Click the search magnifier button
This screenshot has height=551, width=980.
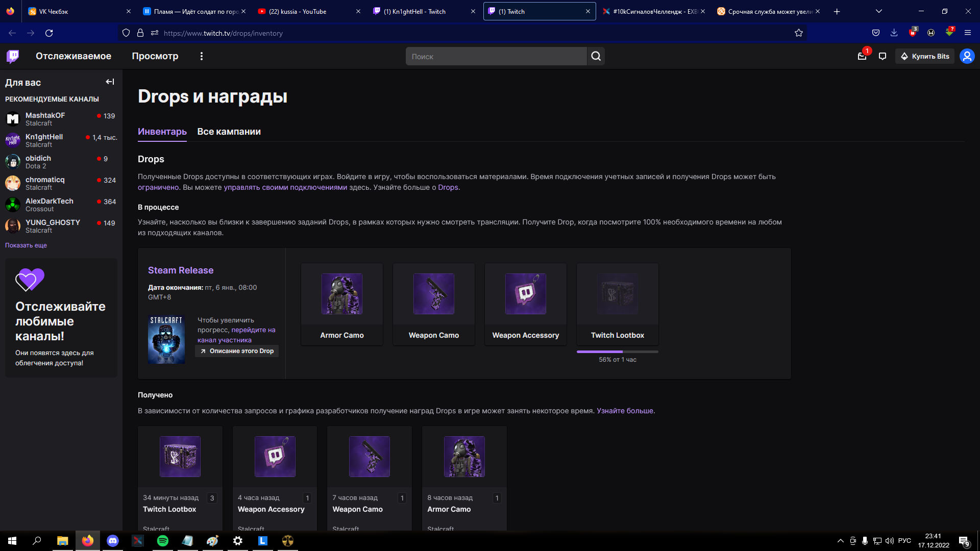click(x=596, y=56)
